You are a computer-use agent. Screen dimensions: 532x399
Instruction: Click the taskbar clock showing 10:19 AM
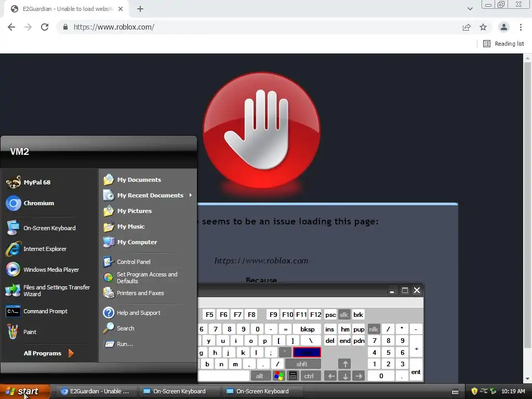tap(513, 391)
